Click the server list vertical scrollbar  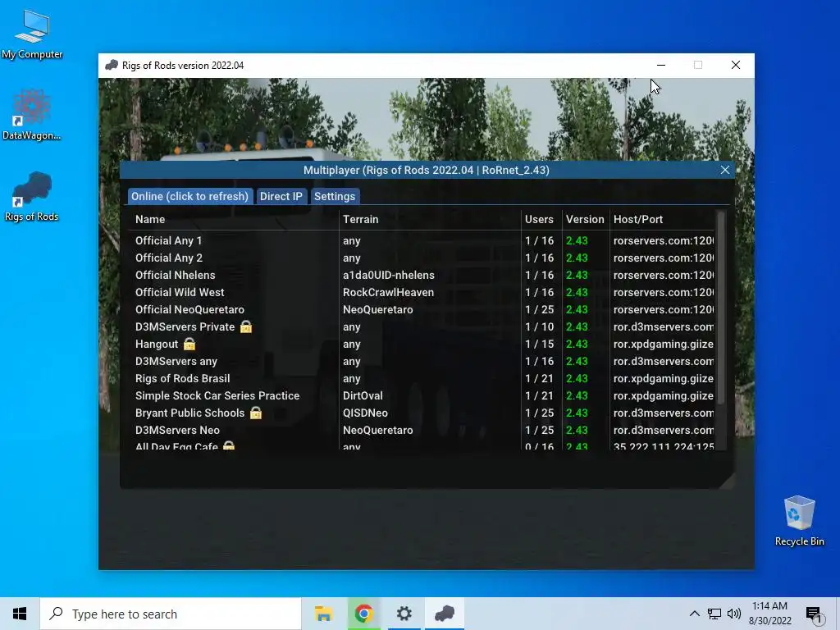(721, 308)
